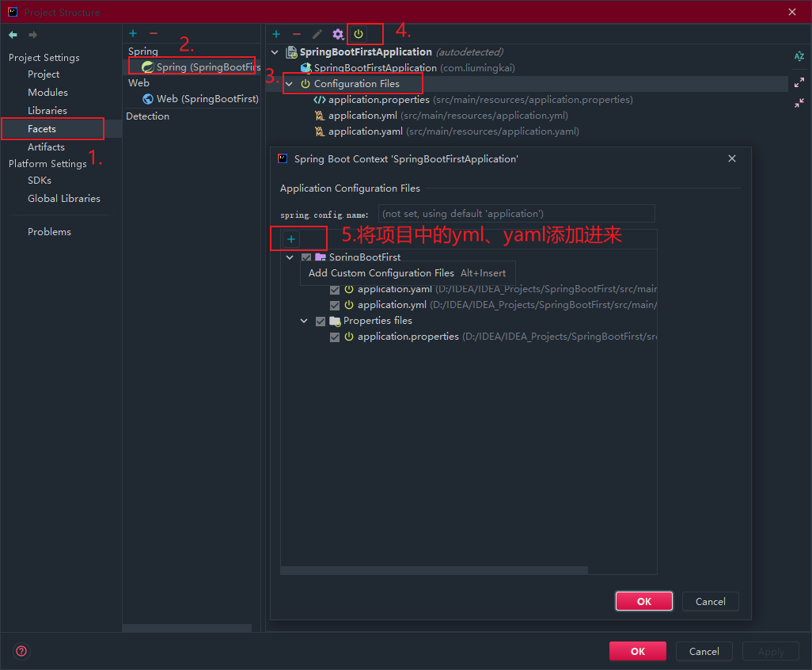Click the gear settings icon in toolbar

tap(338, 34)
